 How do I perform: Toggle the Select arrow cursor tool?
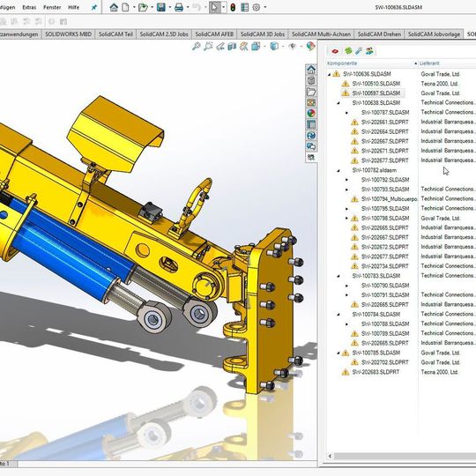tap(214, 7)
